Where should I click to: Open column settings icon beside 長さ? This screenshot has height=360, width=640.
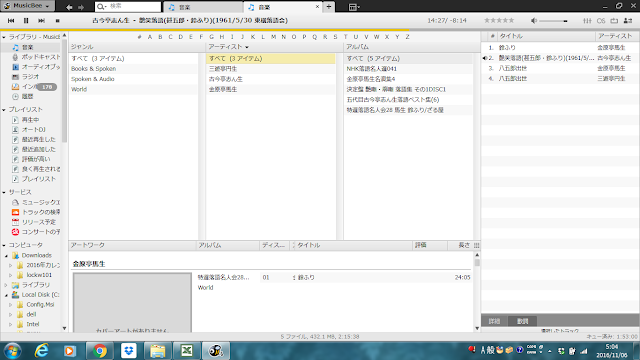click(476, 245)
